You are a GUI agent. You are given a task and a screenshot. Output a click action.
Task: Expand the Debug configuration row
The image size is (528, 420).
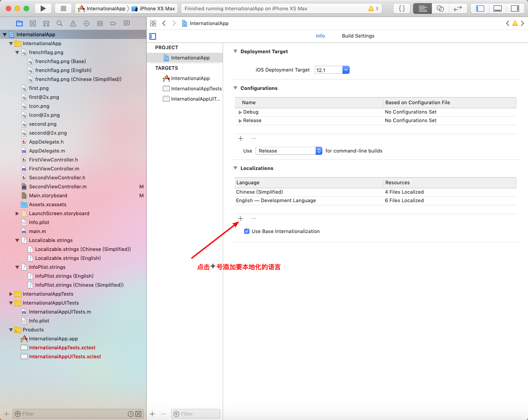pyautogui.click(x=240, y=112)
